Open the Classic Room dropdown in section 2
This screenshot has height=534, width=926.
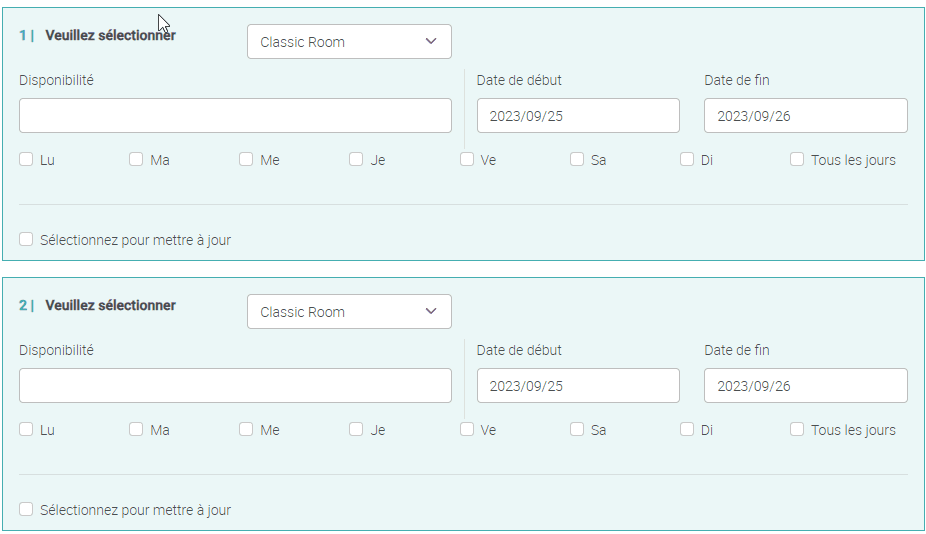(349, 312)
